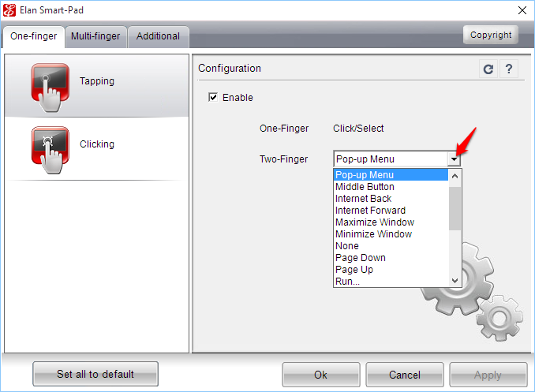Close the Elan Smart-Pad window
This screenshot has width=535, height=392.
click(522, 10)
